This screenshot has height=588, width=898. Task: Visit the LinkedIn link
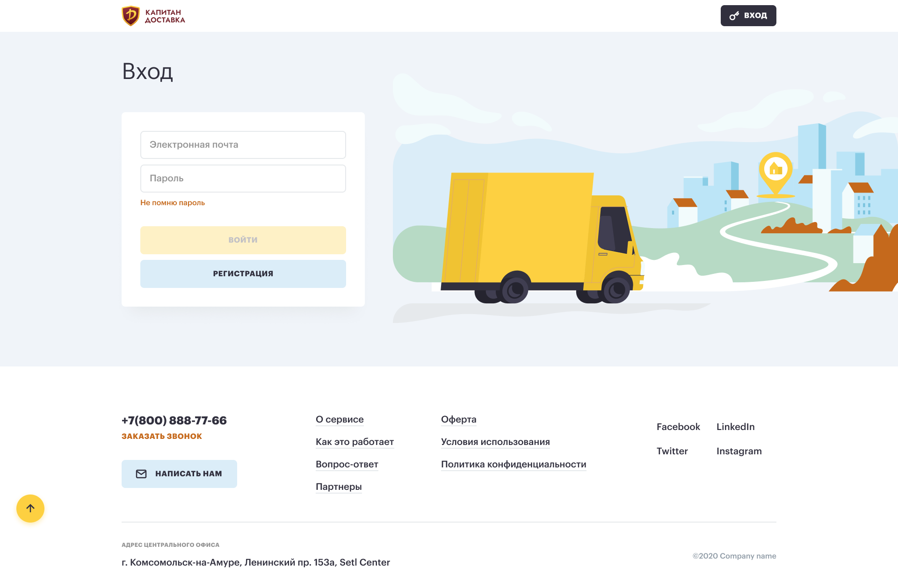coord(735,427)
